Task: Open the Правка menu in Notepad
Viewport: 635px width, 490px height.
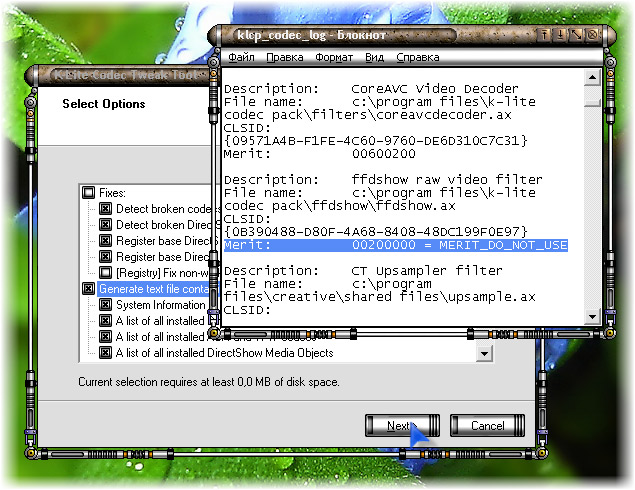Action: click(285, 57)
